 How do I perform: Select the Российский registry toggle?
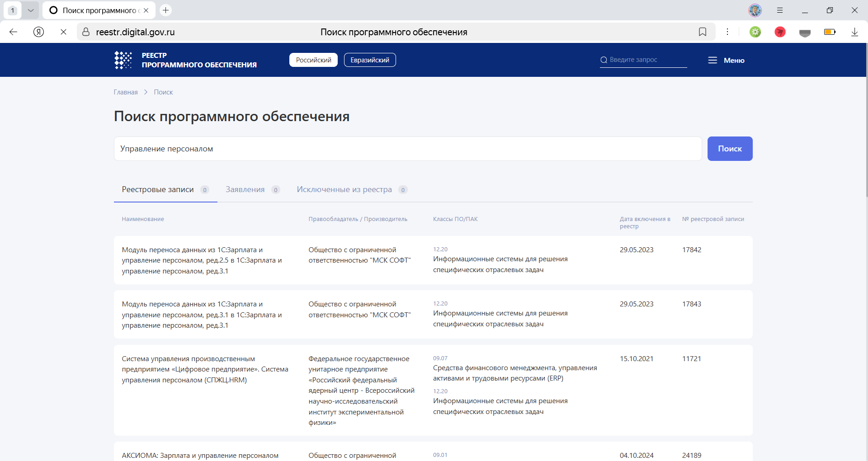point(313,60)
